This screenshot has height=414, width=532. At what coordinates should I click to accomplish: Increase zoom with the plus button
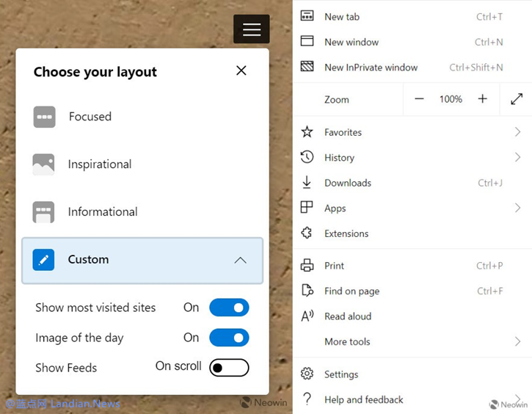[482, 99]
